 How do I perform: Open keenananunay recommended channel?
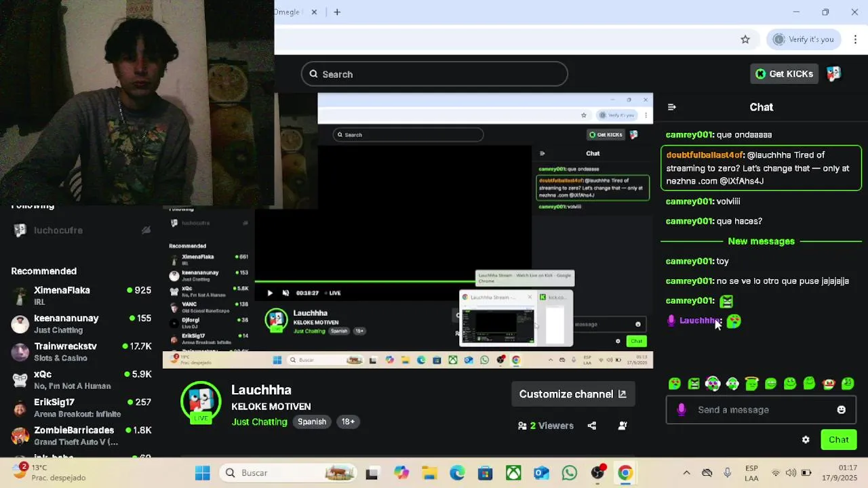pyautogui.click(x=81, y=324)
